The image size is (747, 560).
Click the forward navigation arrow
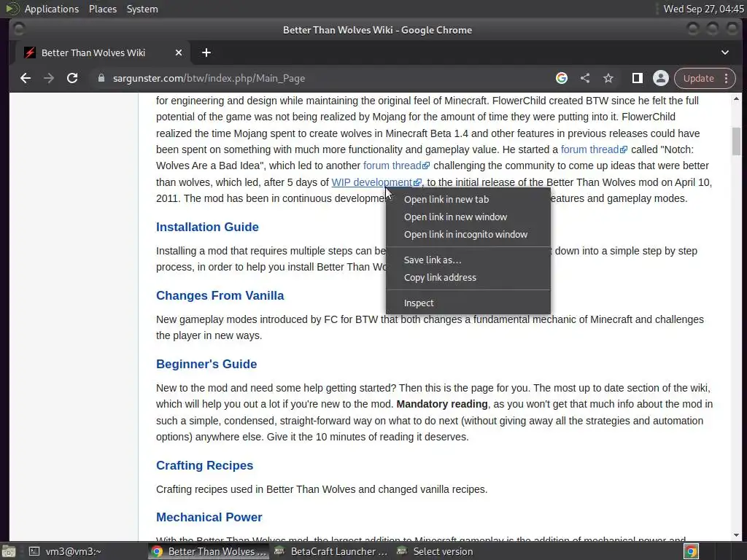pyautogui.click(x=49, y=78)
